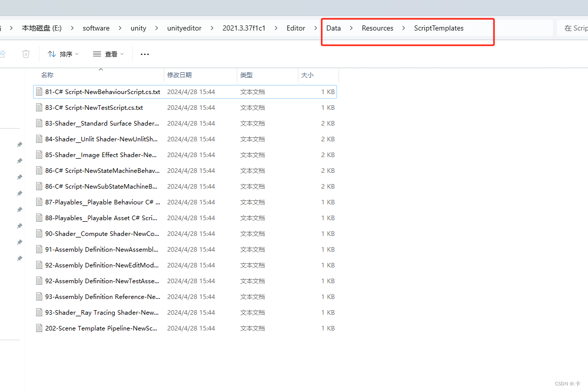Click document icon of 87-Playables__Playable Behaviour
Image resolution: width=588 pixels, height=391 pixels.
tap(39, 202)
